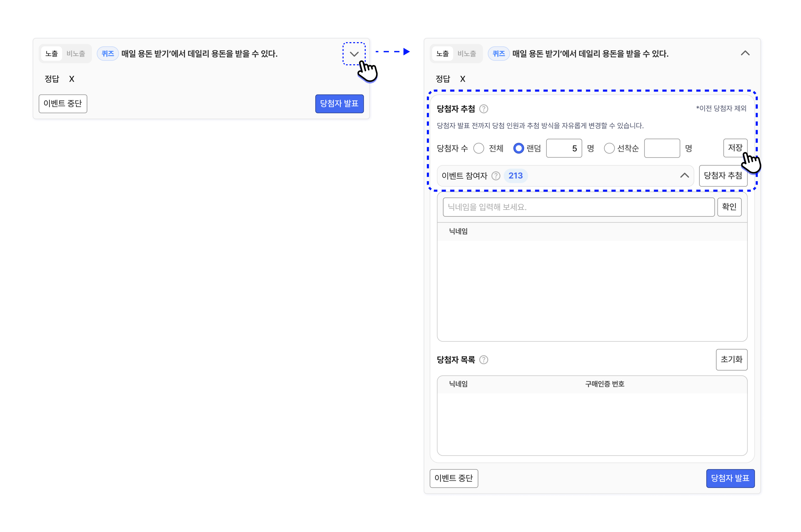Click 이벤트 중단 button in left card

[63, 104]
